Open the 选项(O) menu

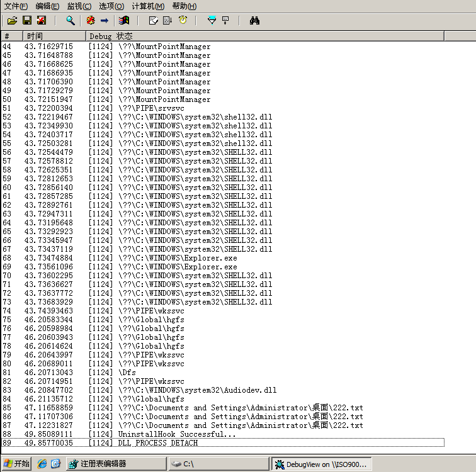click(x=111, y=6)
